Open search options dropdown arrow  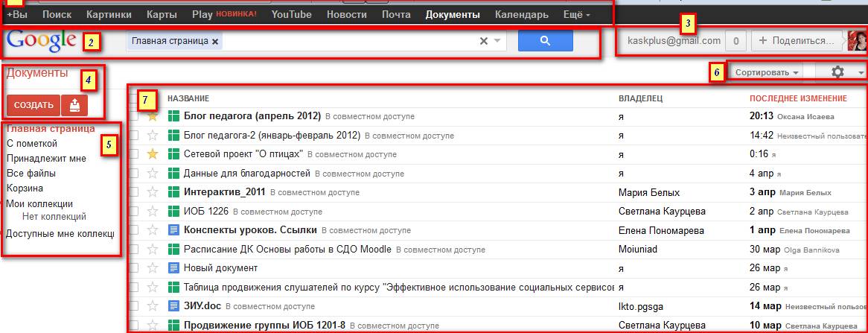coord(497,40)
